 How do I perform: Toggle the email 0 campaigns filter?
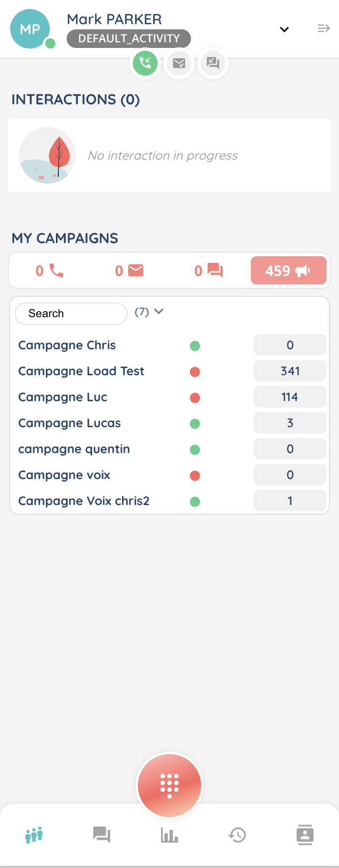click(129, 271)
